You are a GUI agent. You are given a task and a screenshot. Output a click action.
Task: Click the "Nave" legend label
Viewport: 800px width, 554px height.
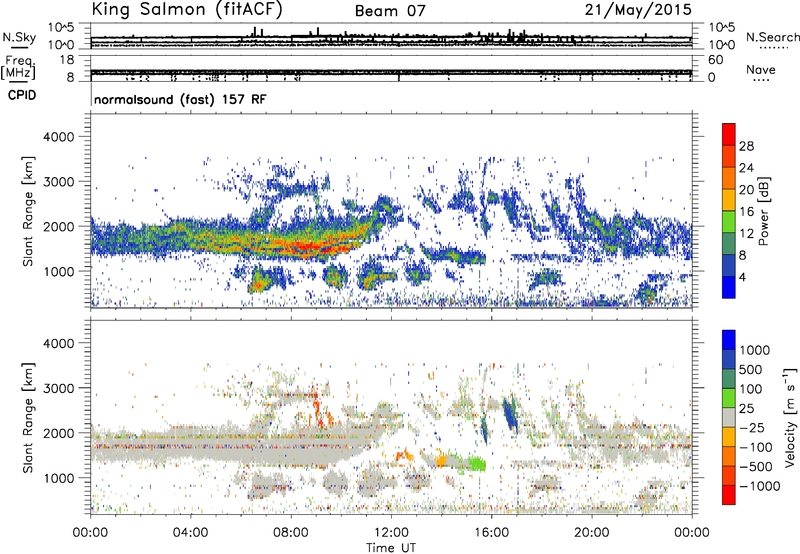click(x=761, y=70)
